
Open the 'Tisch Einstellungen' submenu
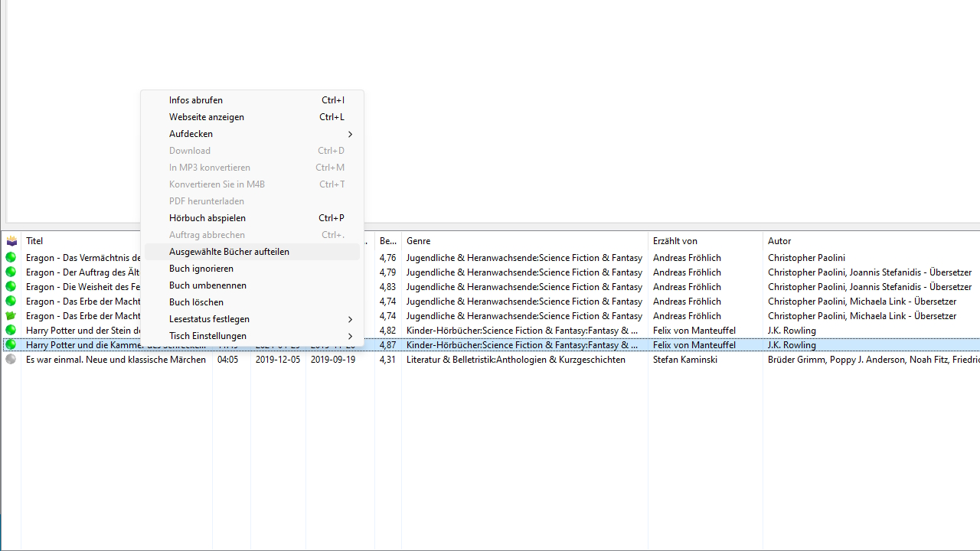(x=207, y=335)
